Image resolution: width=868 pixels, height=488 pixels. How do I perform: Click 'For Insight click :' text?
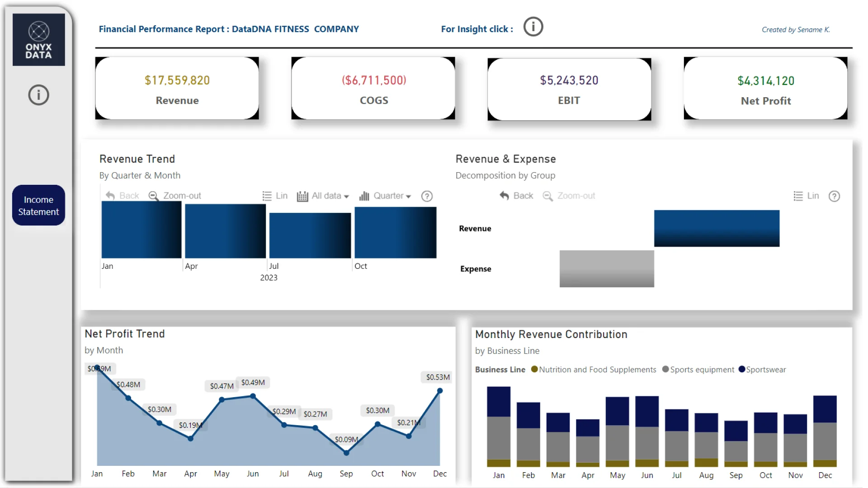(x=477, y=29)
